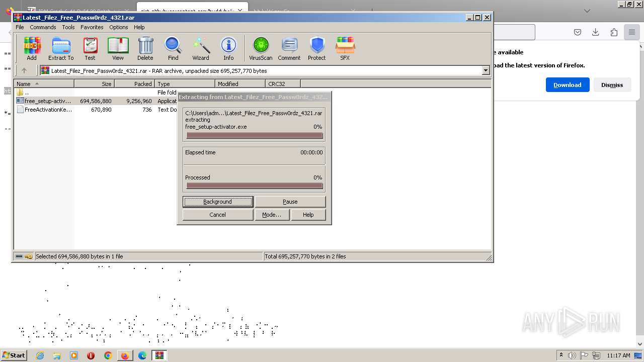The height and width of the screenshot is (362, 644).
Task: Open the Comment toolbar icon
Action: [x=289, y=49]
